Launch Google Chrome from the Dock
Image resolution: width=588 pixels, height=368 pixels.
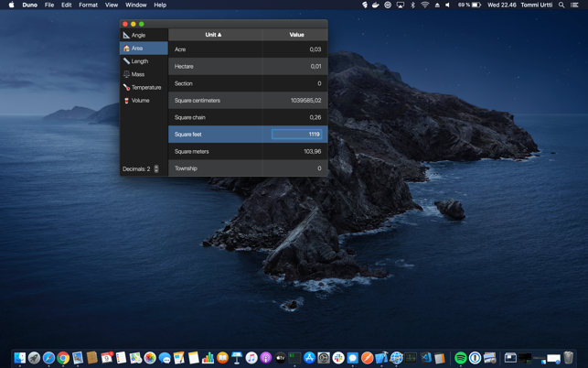63,358
